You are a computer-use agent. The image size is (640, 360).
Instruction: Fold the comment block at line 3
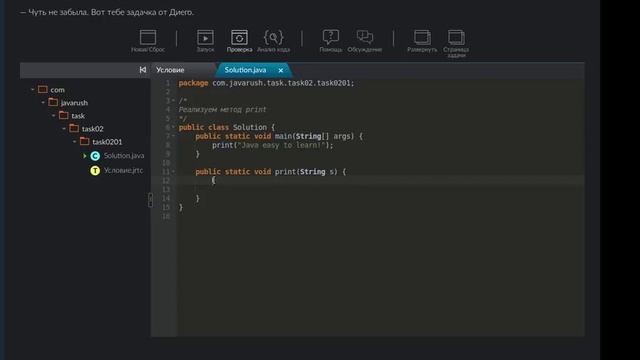point(173,100)
